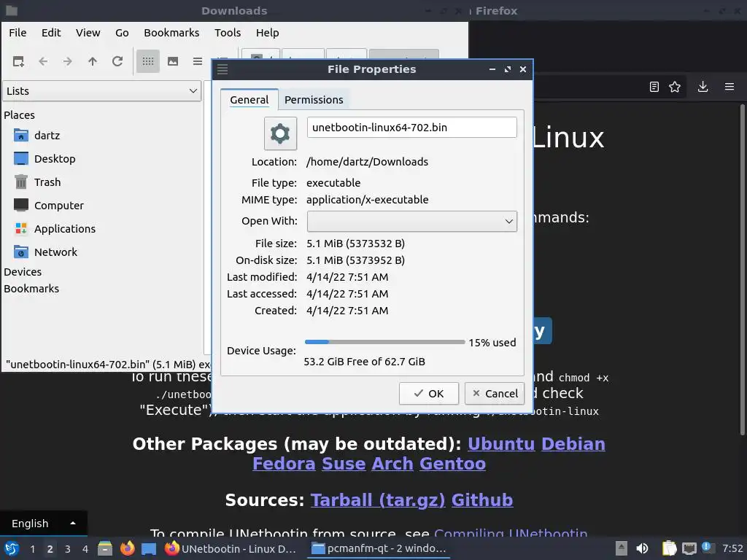Switch to compact list view mode

click(197, 61)
